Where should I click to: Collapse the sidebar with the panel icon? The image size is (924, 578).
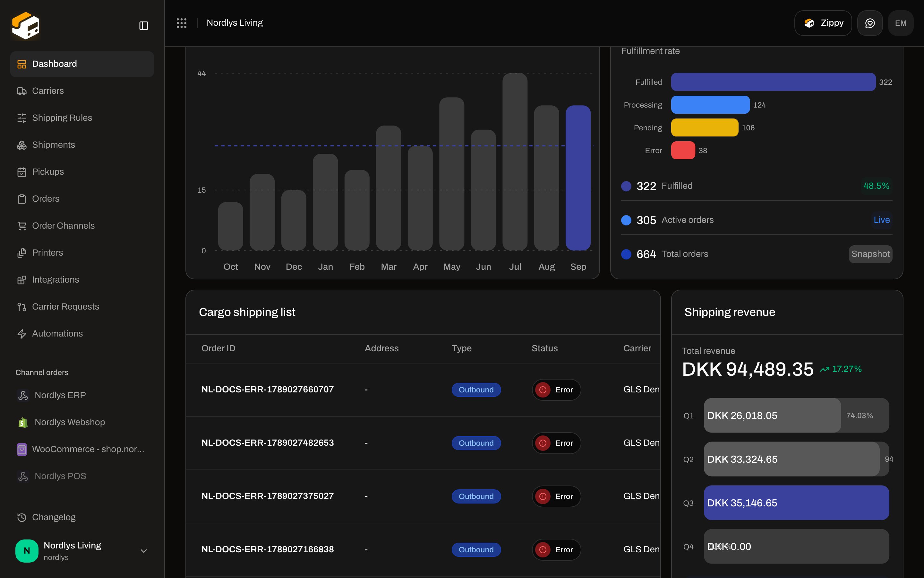click(143, 26)
